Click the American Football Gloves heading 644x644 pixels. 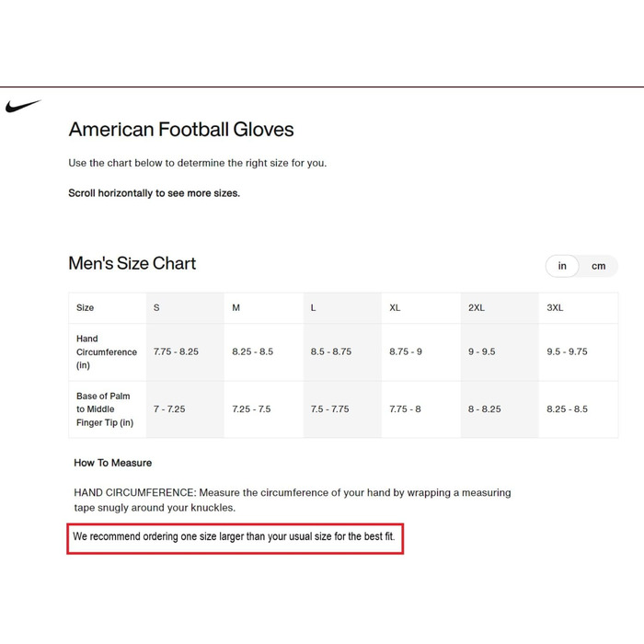181,130
